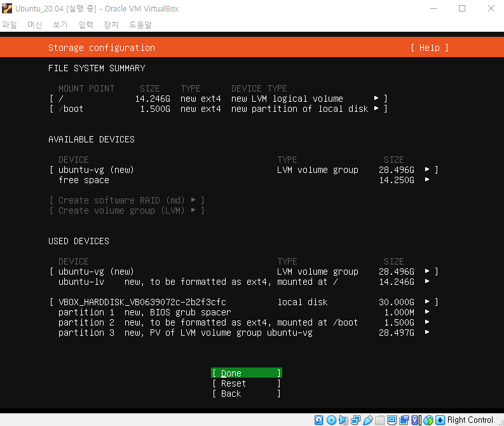Confirm storage configuration with Done

247,373
